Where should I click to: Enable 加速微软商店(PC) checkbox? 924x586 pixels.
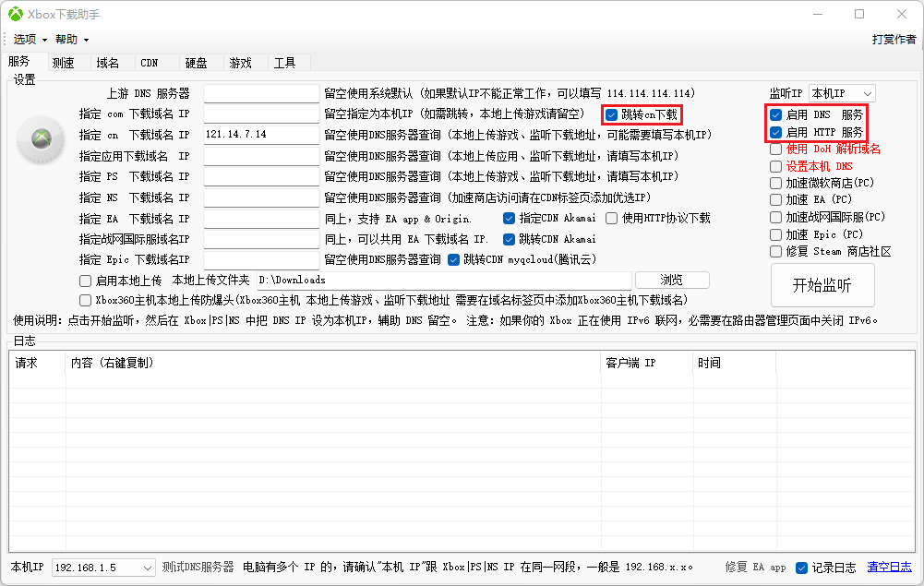tap(776, 183)
